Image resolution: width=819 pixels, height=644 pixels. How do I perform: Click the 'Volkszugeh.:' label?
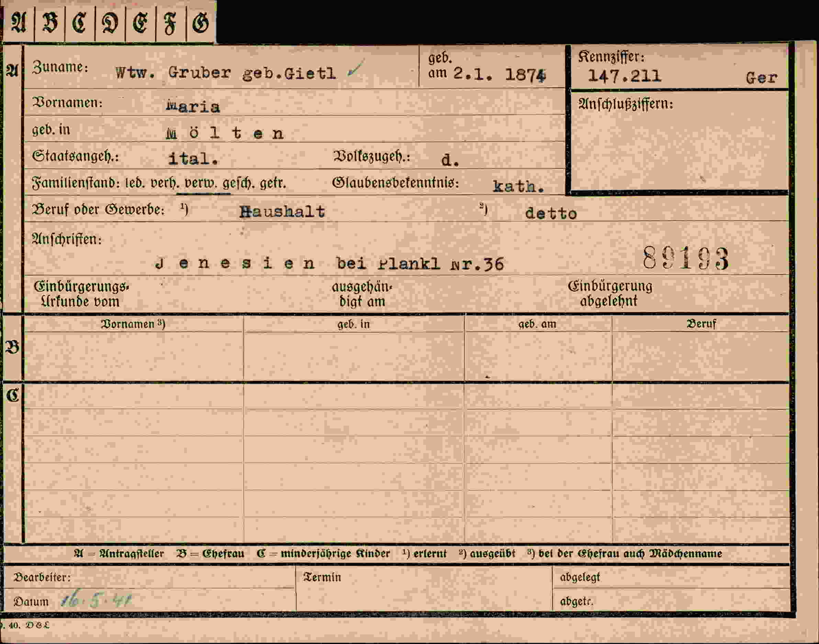coord(371,157)
